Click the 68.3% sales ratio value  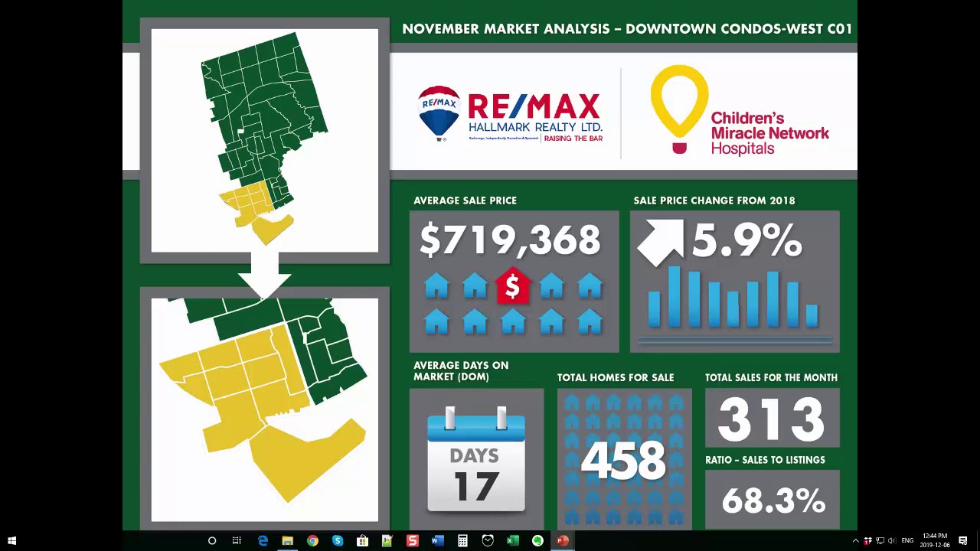773,501
